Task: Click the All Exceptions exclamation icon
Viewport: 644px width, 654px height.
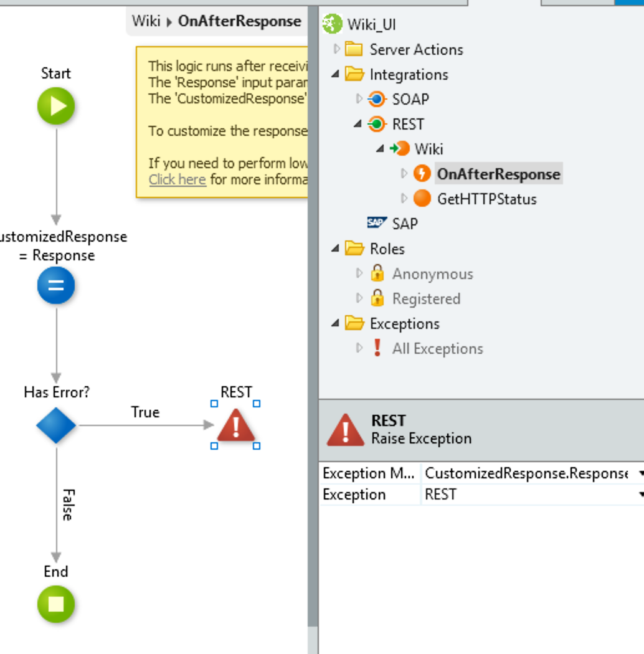Action: 377,348
